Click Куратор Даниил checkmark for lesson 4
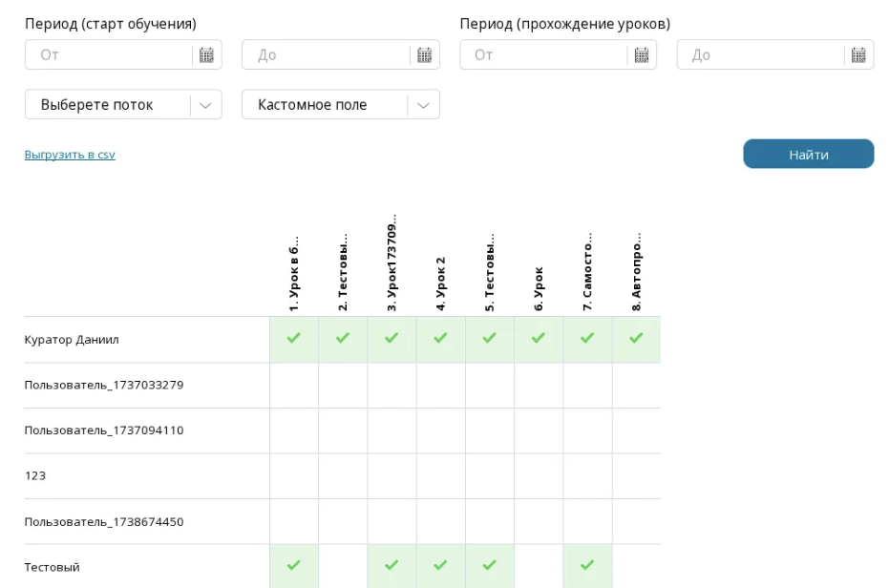The height and width of the screenshot is (588, 889). [440, 338]
